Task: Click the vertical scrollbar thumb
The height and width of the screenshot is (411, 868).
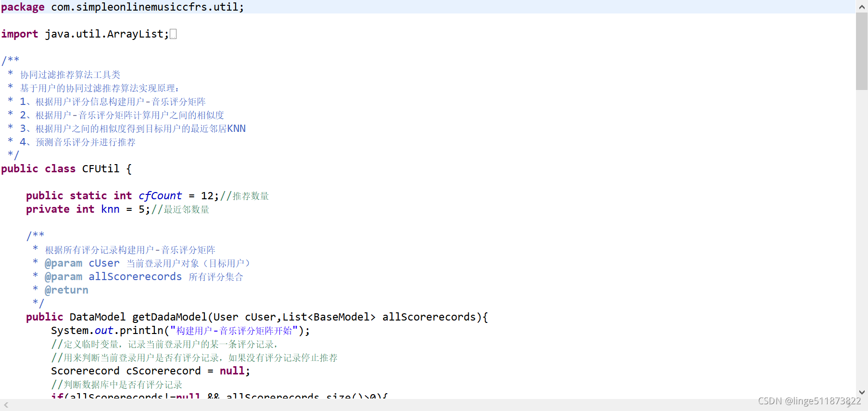Action: coord(862,51)
